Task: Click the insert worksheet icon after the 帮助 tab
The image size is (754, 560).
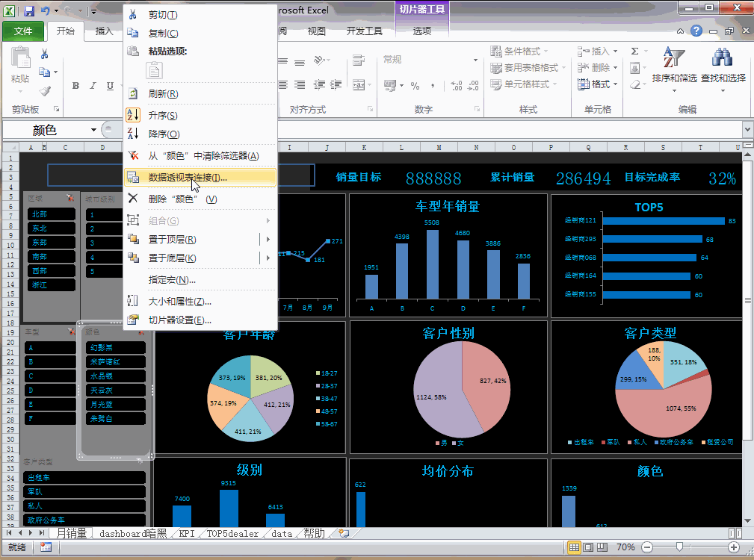Action: [343, 533]
